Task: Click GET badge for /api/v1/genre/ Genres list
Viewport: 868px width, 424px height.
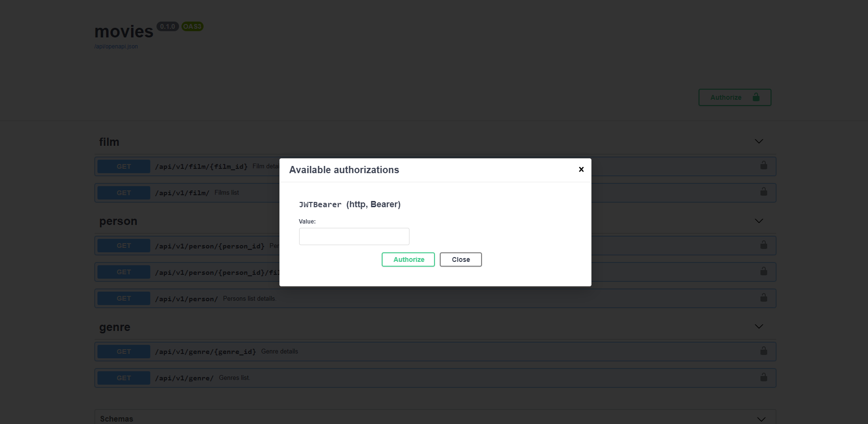Action: 124,378
